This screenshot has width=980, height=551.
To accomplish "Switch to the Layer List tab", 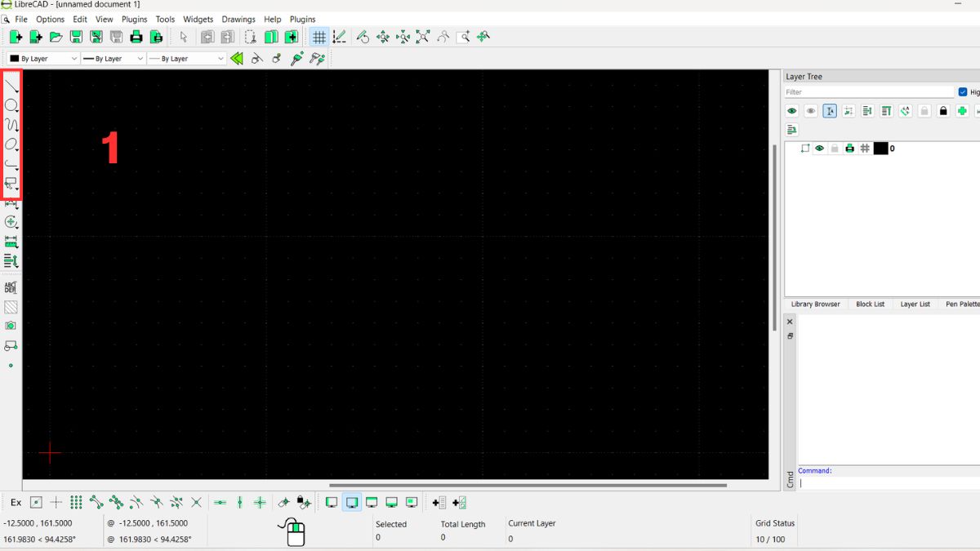I will coord(915,304).
